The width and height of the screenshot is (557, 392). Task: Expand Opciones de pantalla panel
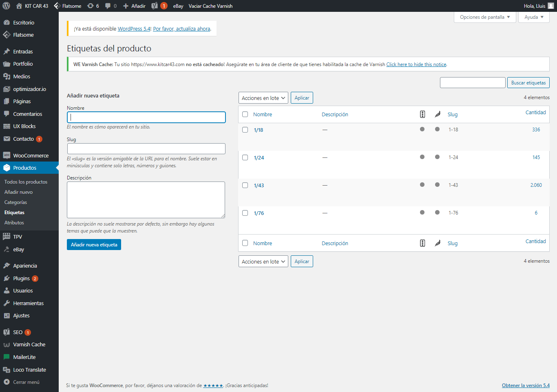pyautogui.click(x=485, y=17)
